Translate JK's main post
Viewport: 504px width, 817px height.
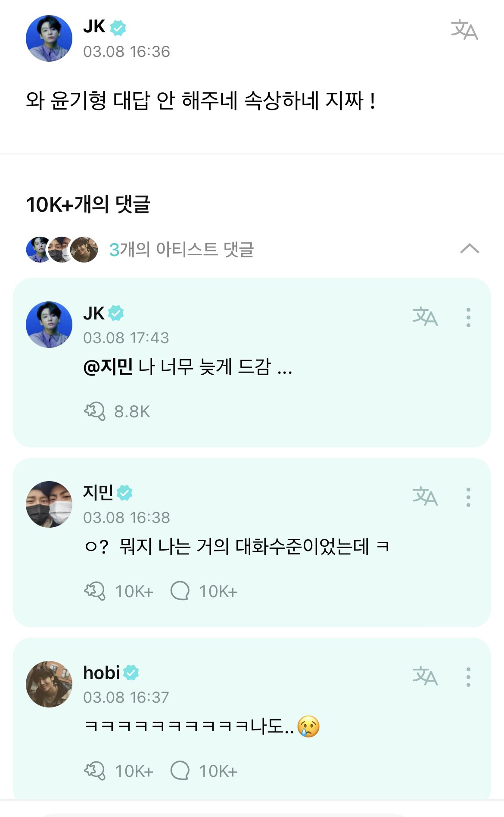point(464,30)
